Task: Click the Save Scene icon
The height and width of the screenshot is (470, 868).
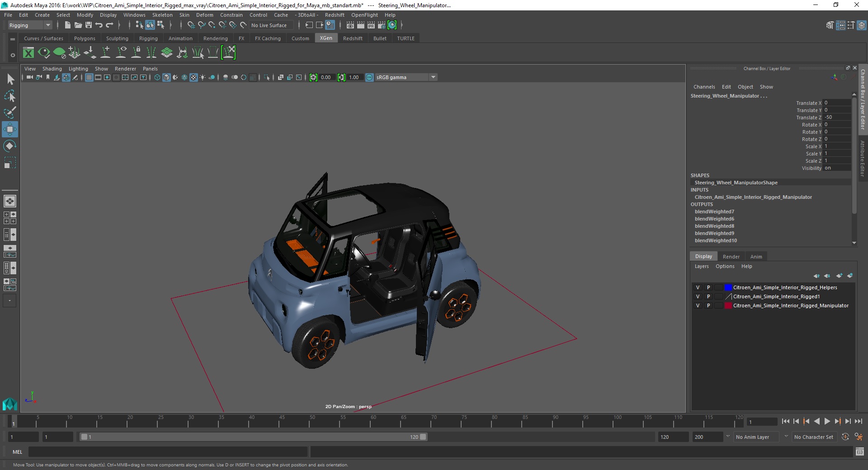Action: coord(89,25)
